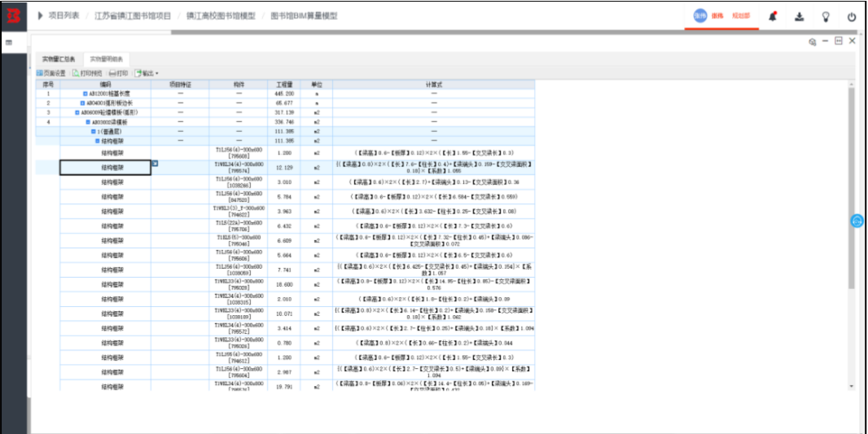Select the 317.139 quantity cell

(284, 112)
